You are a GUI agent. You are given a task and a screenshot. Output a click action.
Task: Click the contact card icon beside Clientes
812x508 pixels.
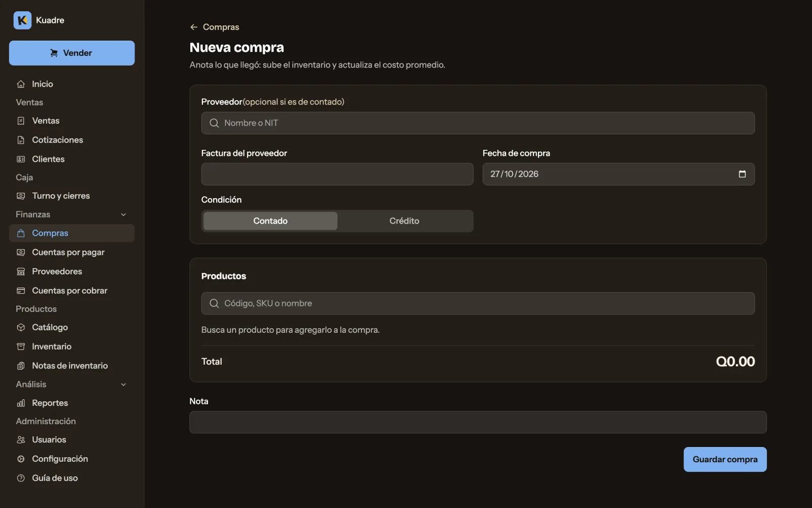coord(21,160)
